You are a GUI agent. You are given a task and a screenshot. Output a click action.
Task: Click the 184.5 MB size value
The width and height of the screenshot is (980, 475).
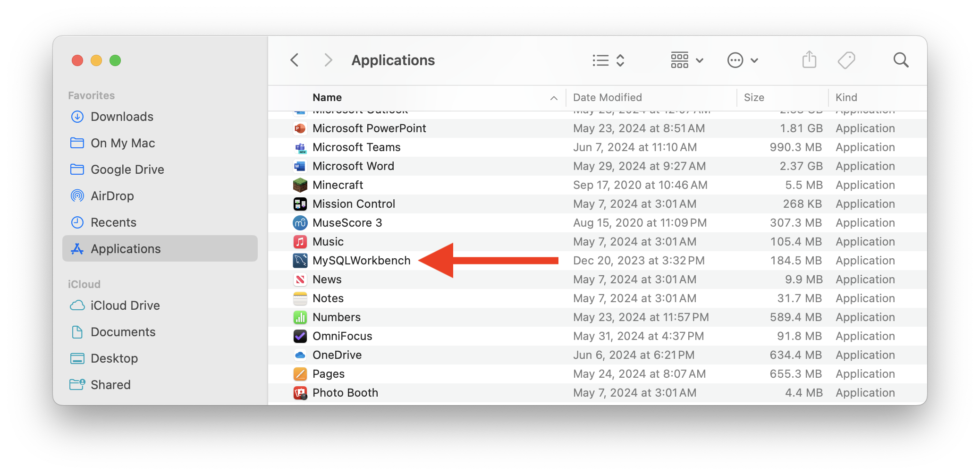796,261
